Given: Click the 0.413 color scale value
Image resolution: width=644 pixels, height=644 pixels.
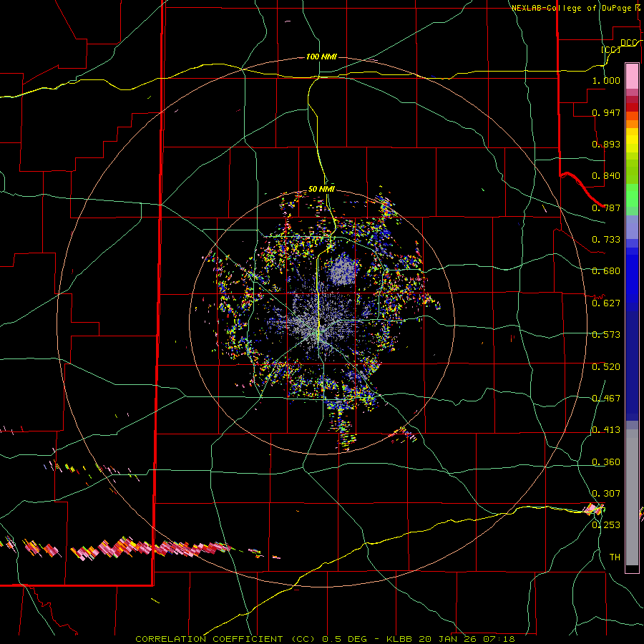Looking at the screenshot, I should pyautogui.click(x=606, y=430).
